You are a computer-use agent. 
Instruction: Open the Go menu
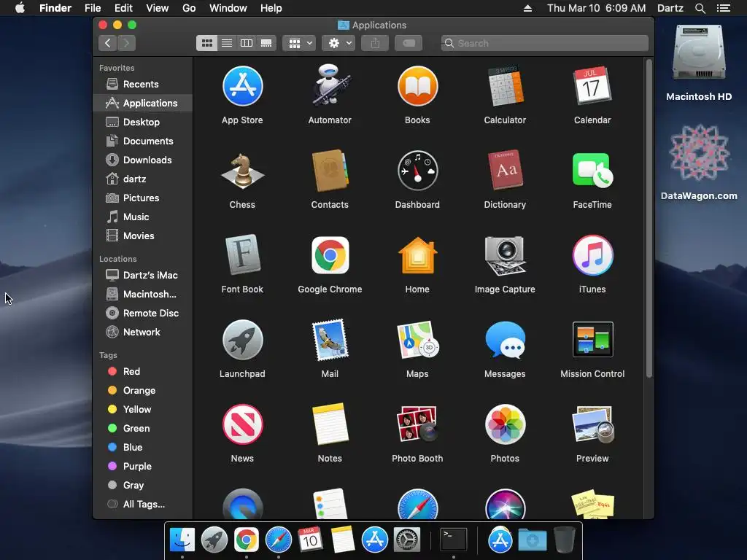pyautogui.click(x=189, y=8)
